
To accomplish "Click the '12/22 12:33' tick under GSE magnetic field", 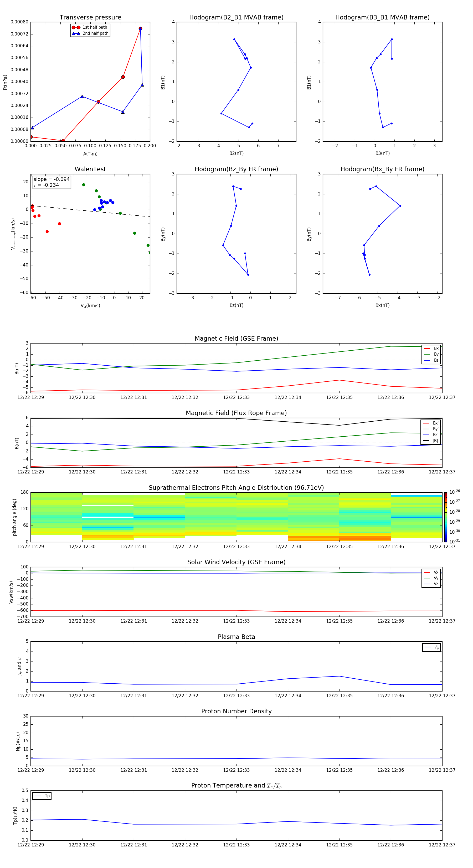I will [x=236, y=398].
